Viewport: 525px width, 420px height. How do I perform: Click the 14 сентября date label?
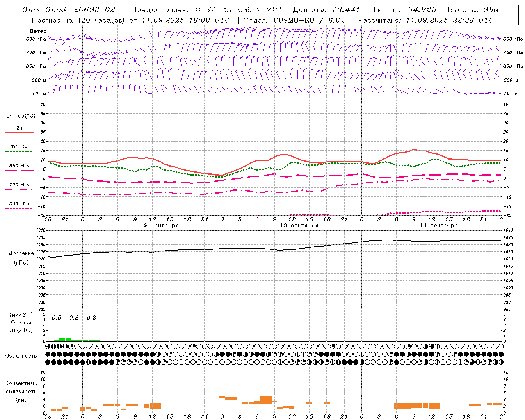(438, 226)
